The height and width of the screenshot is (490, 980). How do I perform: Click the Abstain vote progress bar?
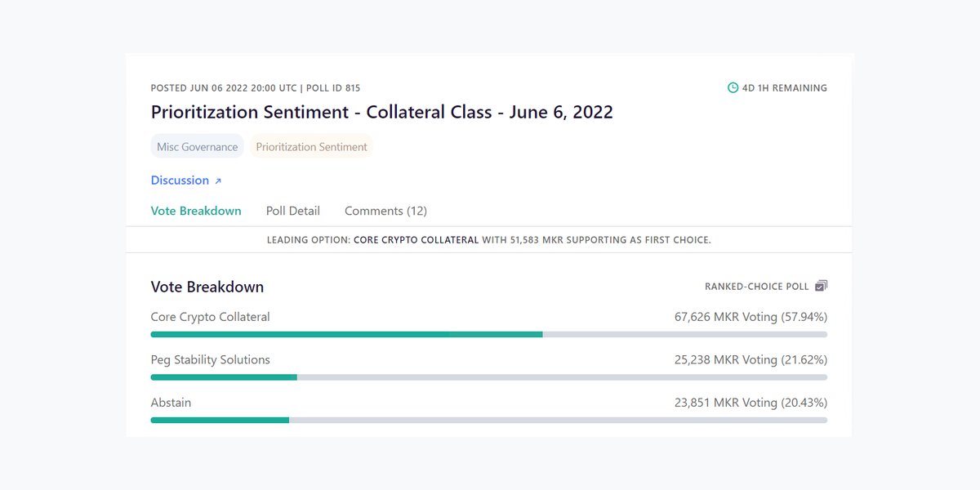pos(488,420)
